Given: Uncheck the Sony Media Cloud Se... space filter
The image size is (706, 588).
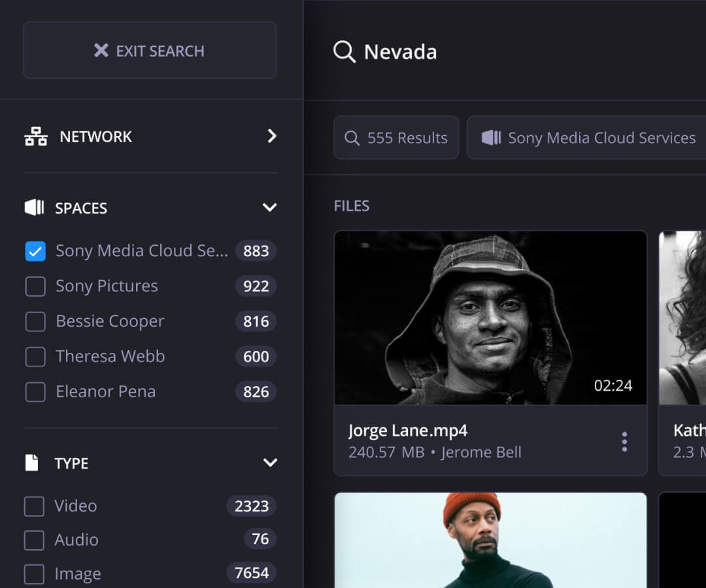Looking at the screenshot, I should click(x=35, y=251).
